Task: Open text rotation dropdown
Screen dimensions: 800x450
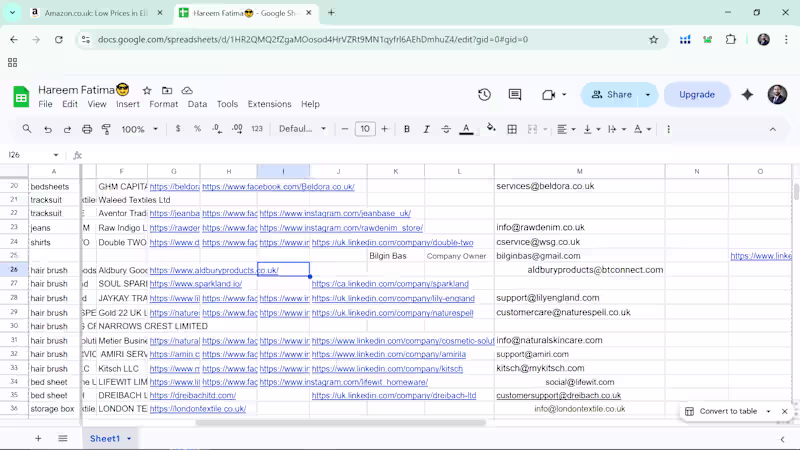Action: 642,129
